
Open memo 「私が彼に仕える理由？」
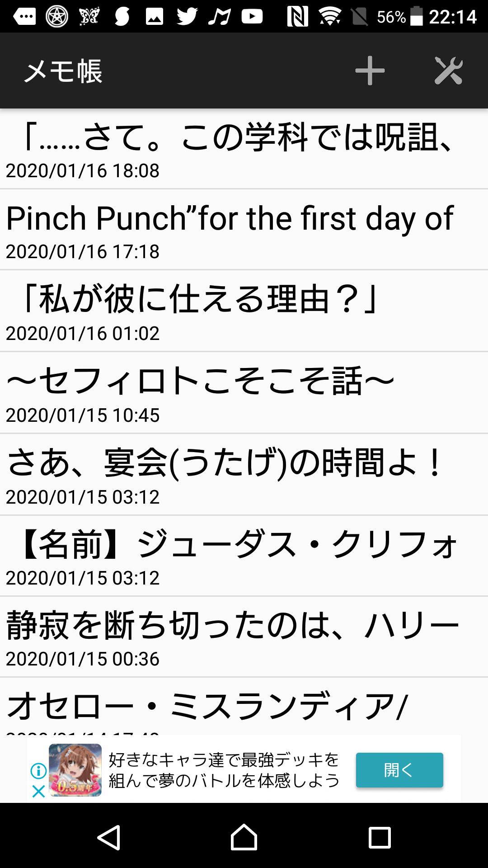tap(244, 311)
